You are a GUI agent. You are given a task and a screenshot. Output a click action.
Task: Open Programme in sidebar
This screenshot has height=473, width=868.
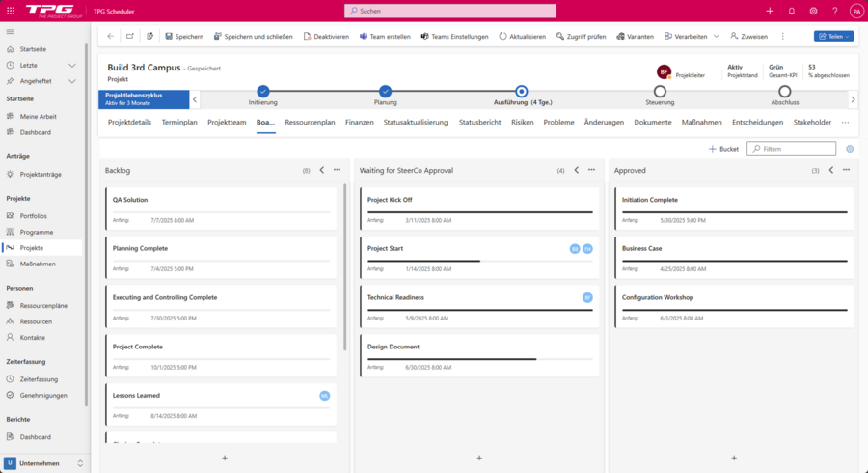point(37,232)
